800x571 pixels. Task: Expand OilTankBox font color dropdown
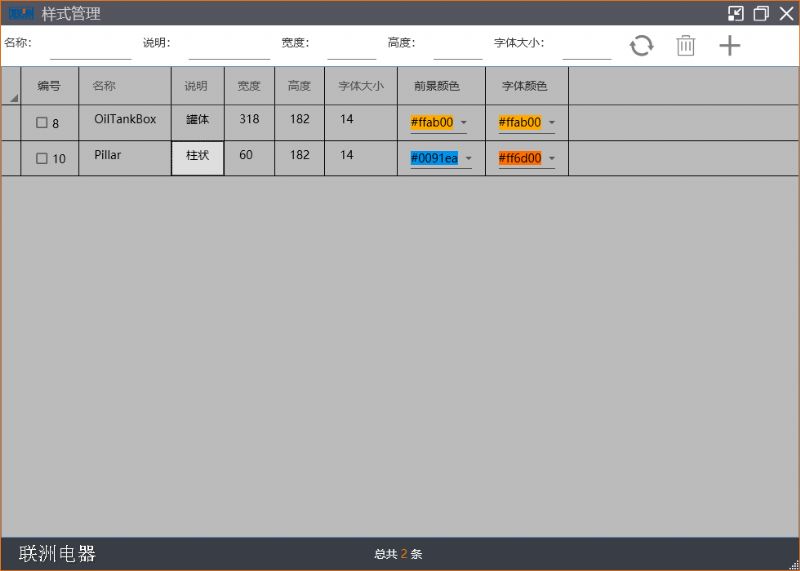[551, 123]
